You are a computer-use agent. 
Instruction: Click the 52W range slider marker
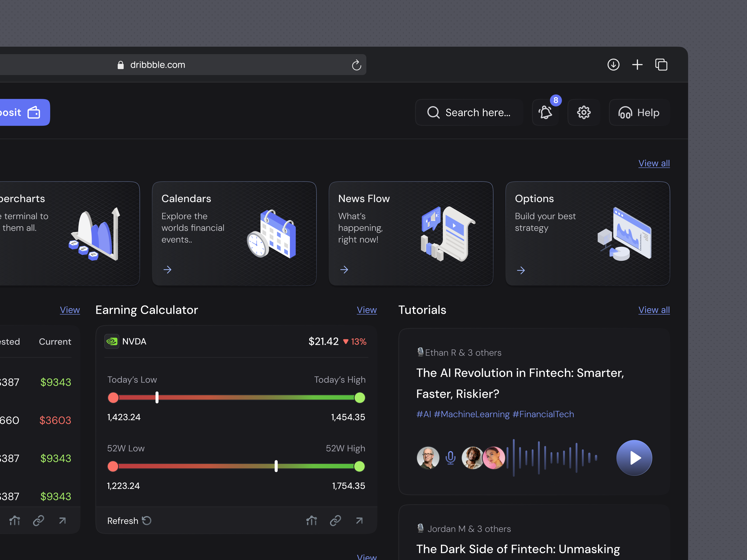click(276, 466)
